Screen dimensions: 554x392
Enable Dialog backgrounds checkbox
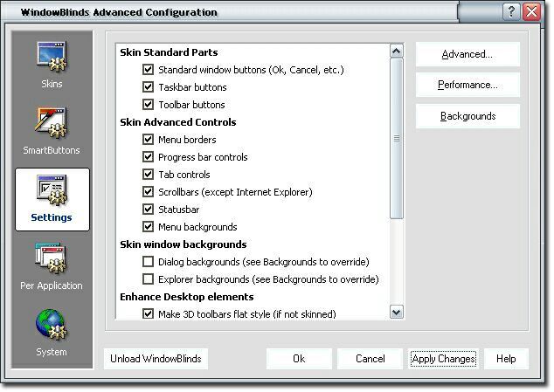point(148,262)
